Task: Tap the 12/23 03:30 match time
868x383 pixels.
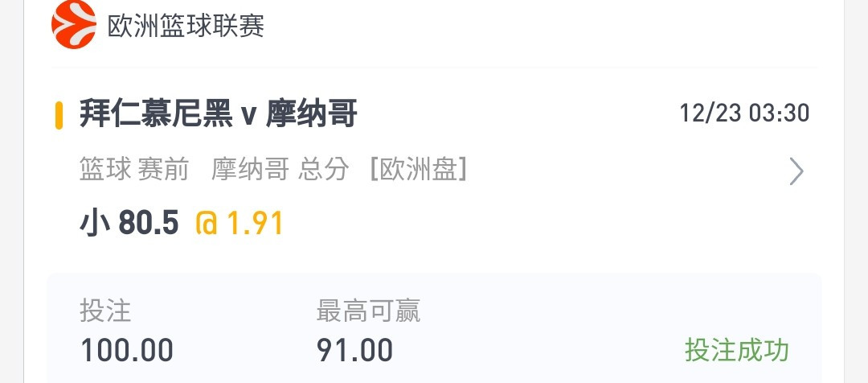Action: 744,113
